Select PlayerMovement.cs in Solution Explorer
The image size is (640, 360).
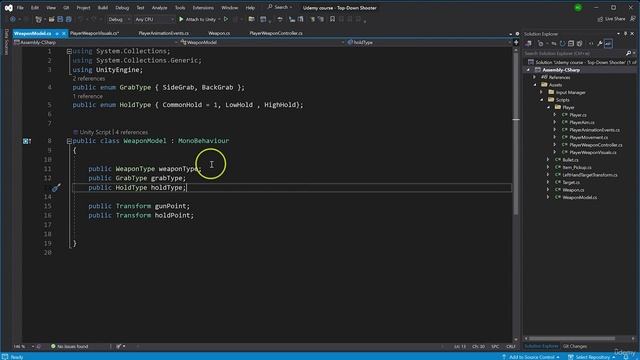(x=588, y=138)
